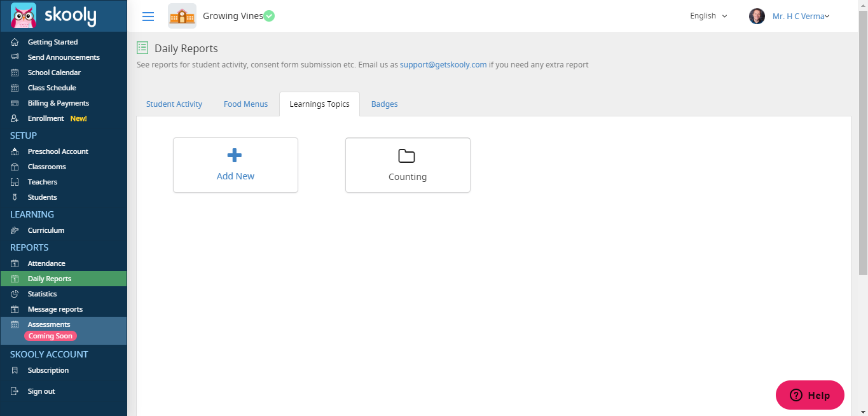Open the Mr. H C Verma account menu
Image resolution: width=868 pixels, height=416 pixels.
(801, 17)
